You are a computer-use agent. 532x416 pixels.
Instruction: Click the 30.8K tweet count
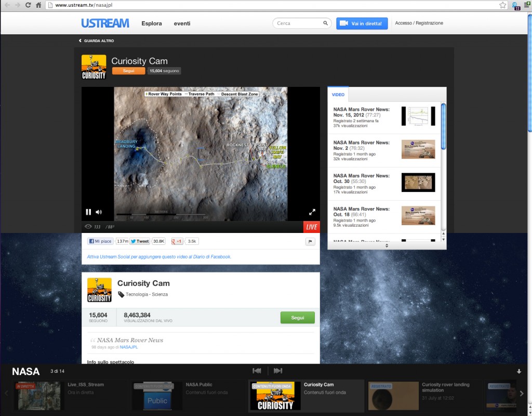158,241
